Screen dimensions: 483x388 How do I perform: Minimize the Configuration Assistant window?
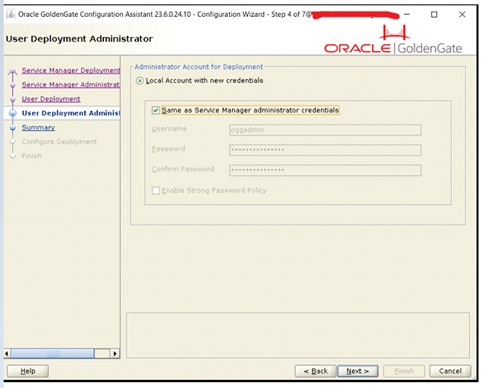tap(406, 14)
